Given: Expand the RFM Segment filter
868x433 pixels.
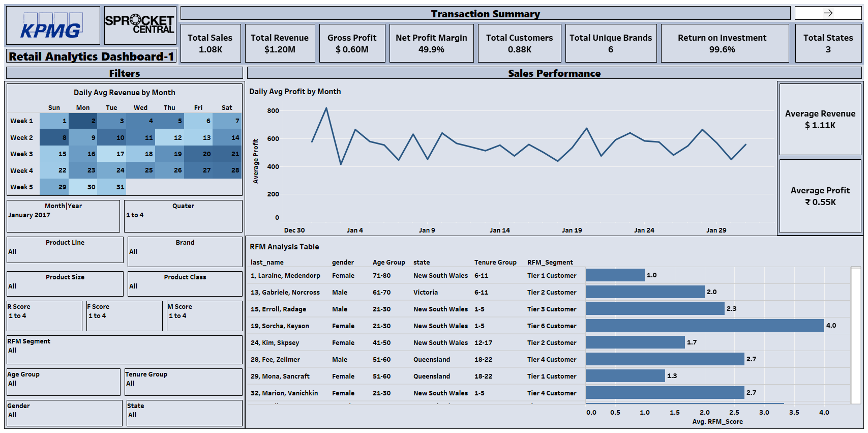Looking at the screenshot, I should [x=124, y=350].
